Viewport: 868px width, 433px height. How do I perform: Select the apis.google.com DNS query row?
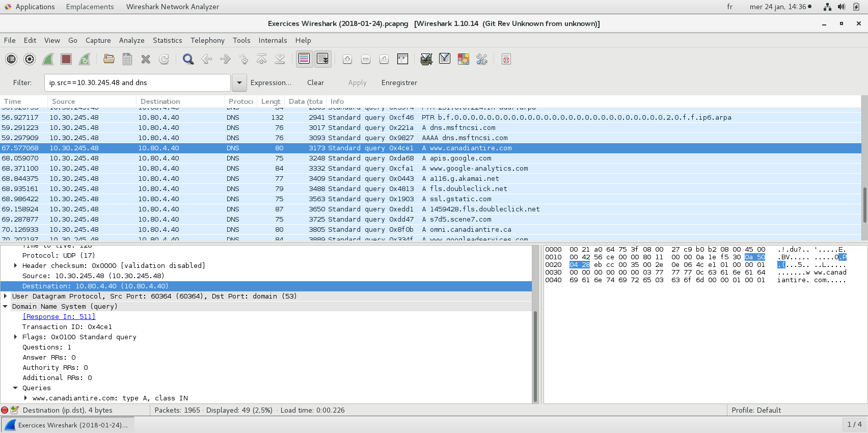click(430, 158)
